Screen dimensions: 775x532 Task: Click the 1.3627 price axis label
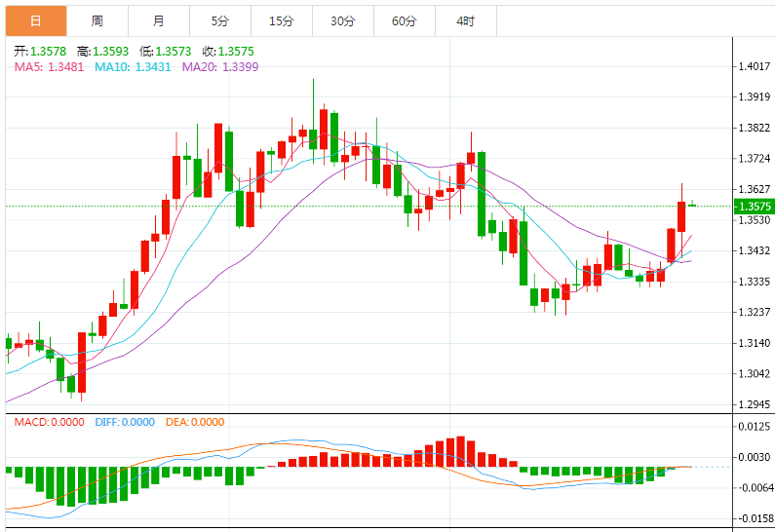coord(755,189)
